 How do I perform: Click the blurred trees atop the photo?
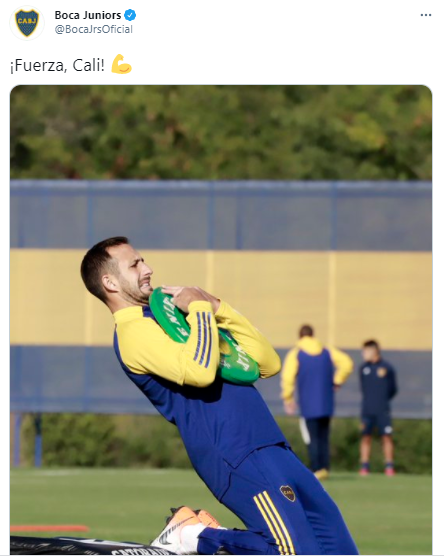click(x=221, y=132)
